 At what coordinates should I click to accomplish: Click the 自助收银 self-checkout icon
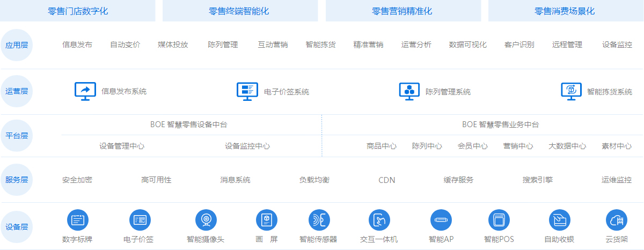(x=559, y=220)
